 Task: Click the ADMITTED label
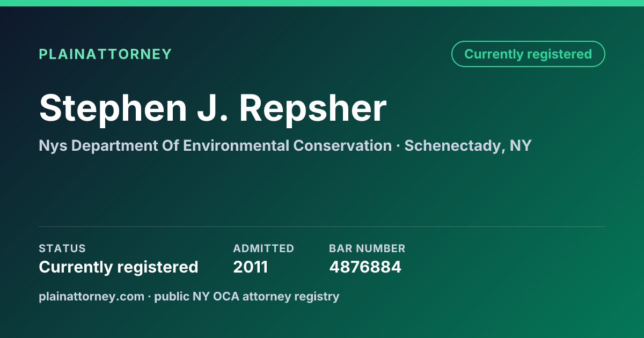[x=264, y=248]
